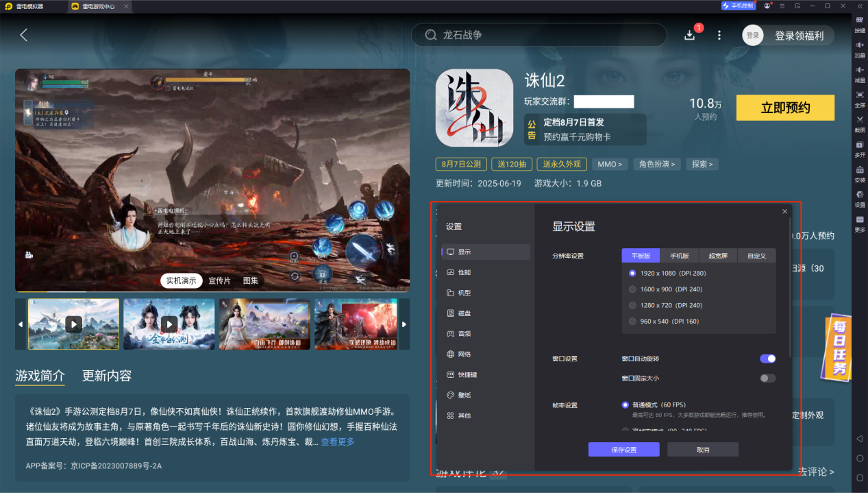This screenshot has height=493, width=868.
Task: Open 机型 settings section
Action: (486, 293)
